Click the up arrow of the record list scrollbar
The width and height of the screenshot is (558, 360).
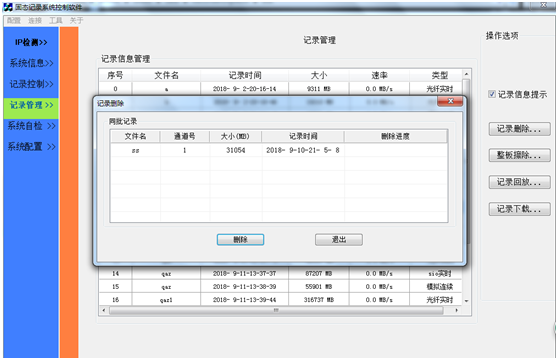tap(466, 74)
